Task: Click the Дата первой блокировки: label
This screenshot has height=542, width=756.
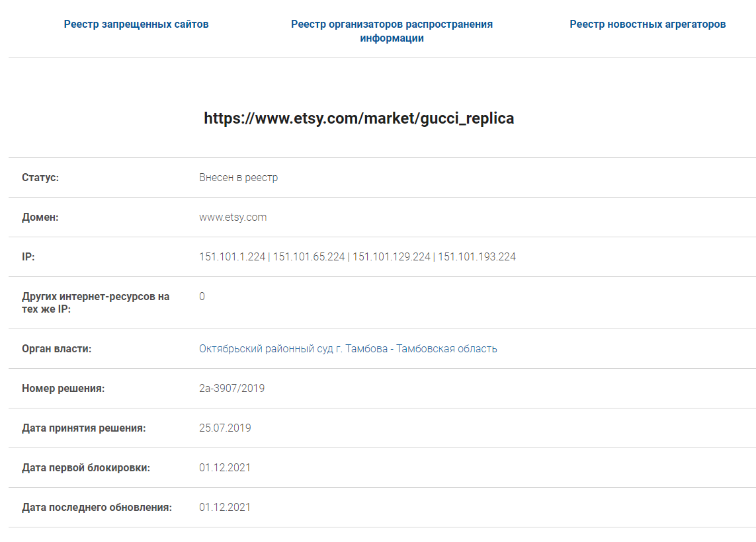Action: [86, 467]
